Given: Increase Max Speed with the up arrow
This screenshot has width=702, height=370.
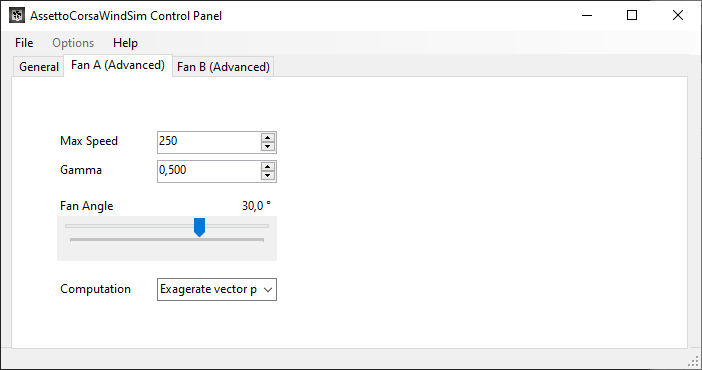Looking at the screenshot, I should [268, 138].
